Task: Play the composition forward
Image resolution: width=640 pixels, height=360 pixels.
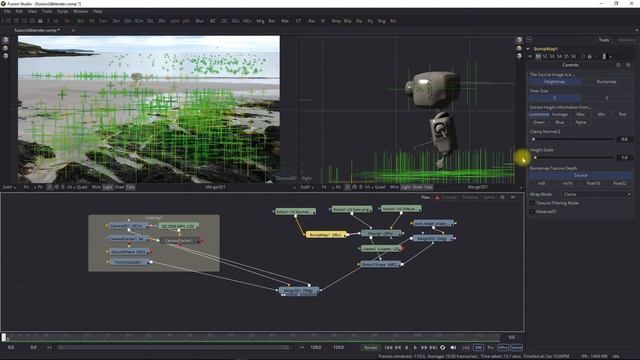Action: (415, 347)
